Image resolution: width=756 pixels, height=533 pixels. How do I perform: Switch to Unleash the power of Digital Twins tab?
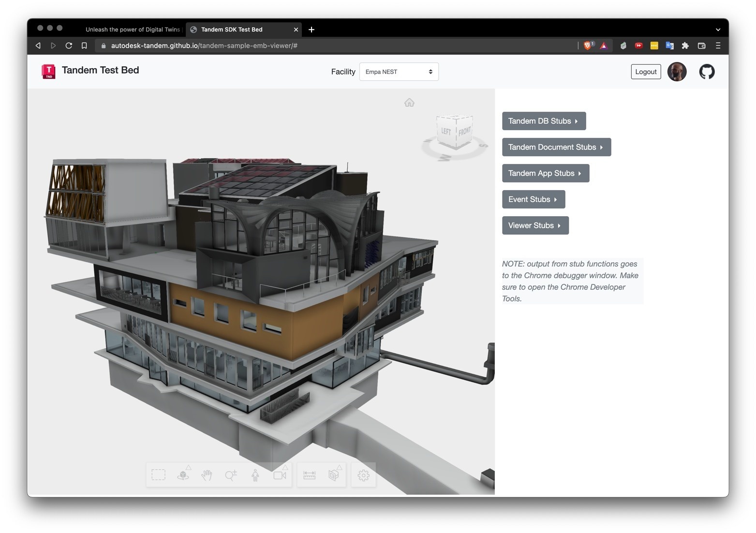[x=133, y=30]
